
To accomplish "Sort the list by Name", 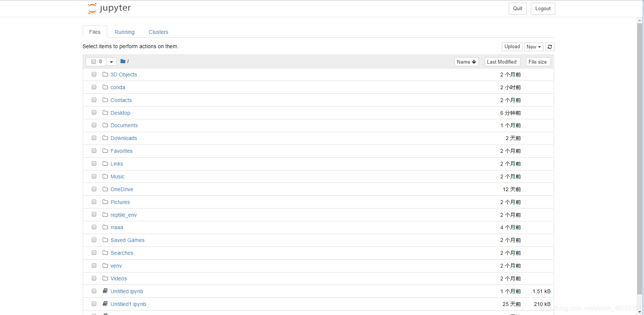I will click(x=466, y=62).
